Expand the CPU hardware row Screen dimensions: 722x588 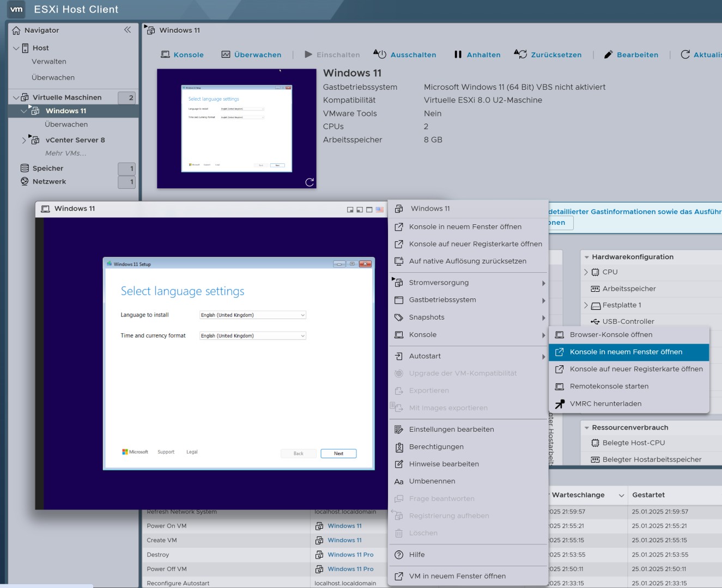[x=586, y=272]
